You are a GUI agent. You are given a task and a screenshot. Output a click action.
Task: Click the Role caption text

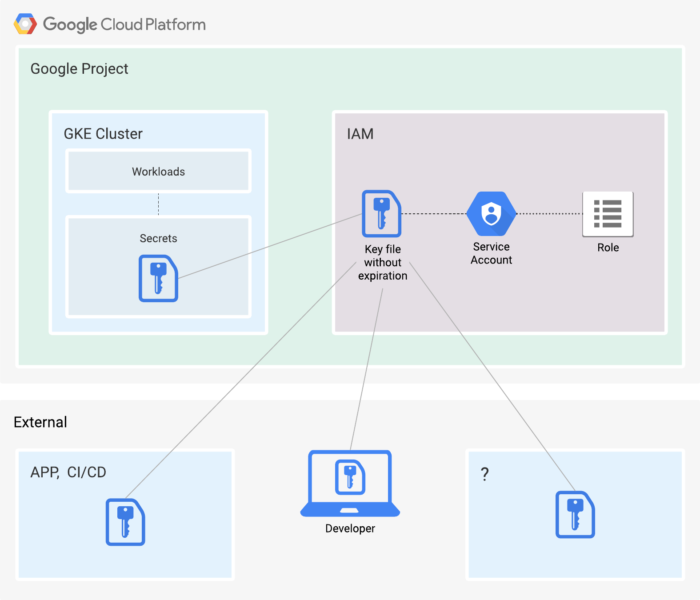608,248
